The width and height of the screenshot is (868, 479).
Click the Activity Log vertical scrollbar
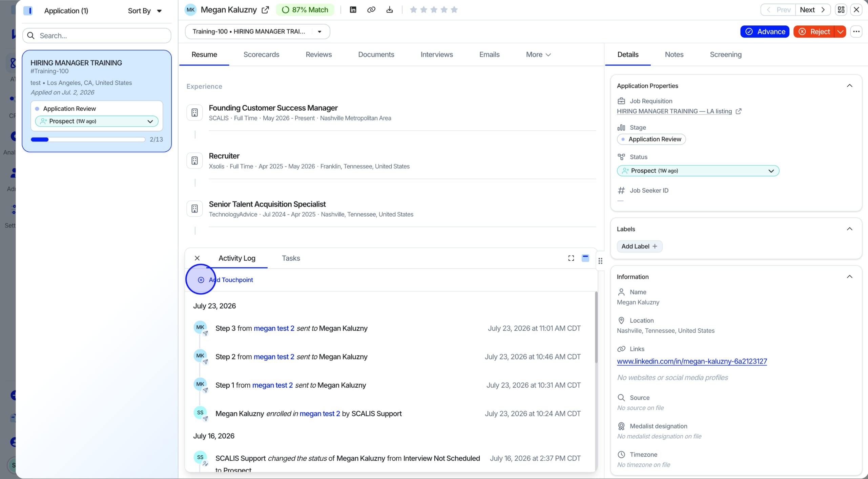tap(596, 328)
